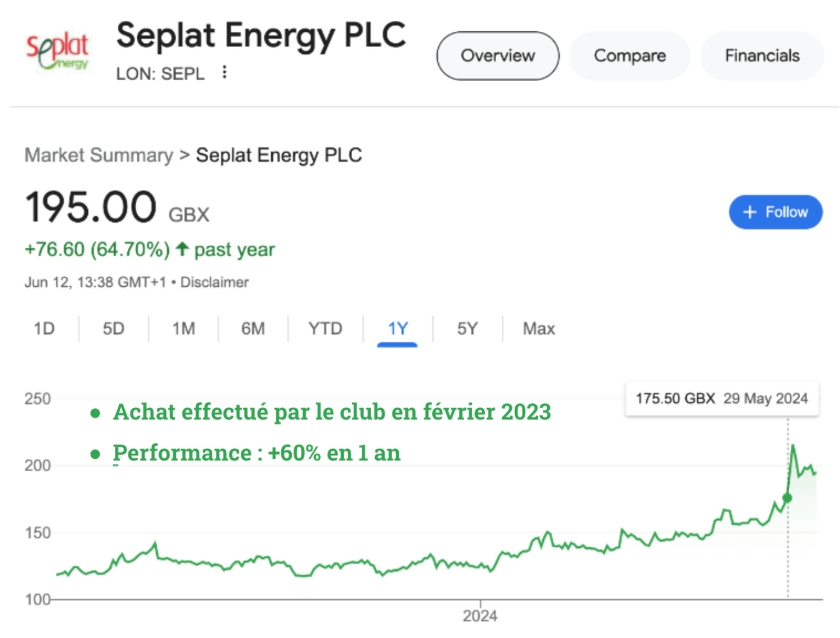
Task: Open the Compare tab
Action: pyautogui.click(x=629, y=55)
